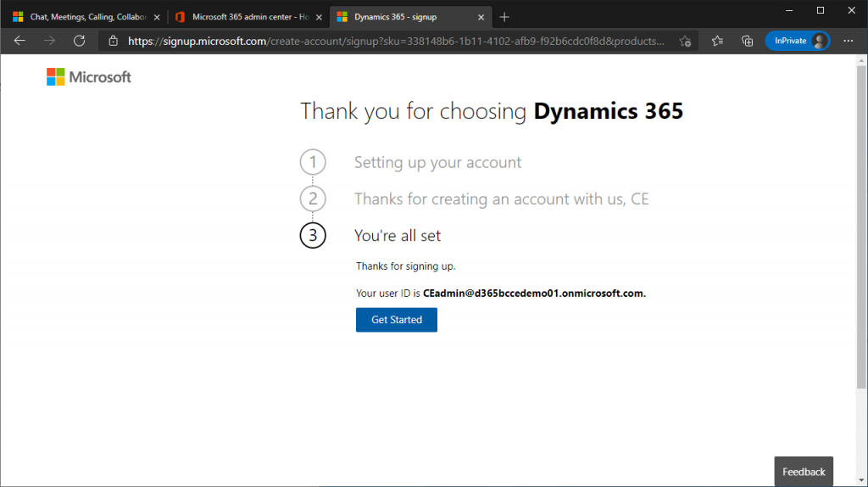This screenshot has height=487, width=868.
Task: Click the scrollbar down arrow
Action: tap(861, 481)
